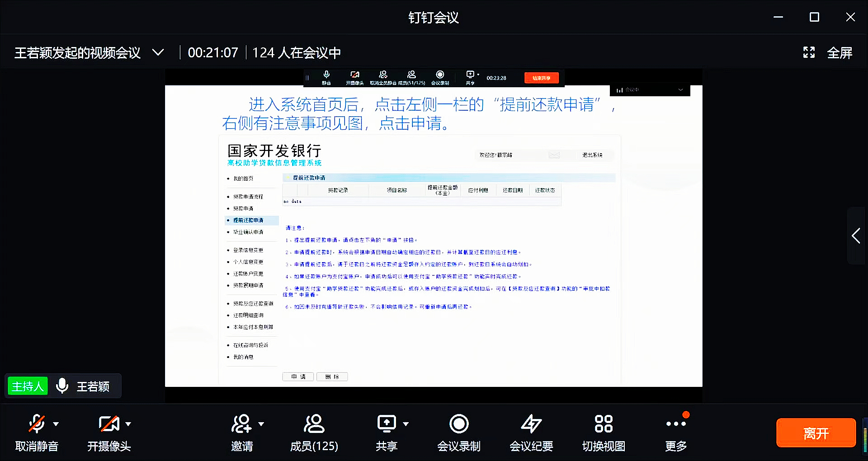
Task: Open the 成员(125) members list
Action: tap(314, 424)
